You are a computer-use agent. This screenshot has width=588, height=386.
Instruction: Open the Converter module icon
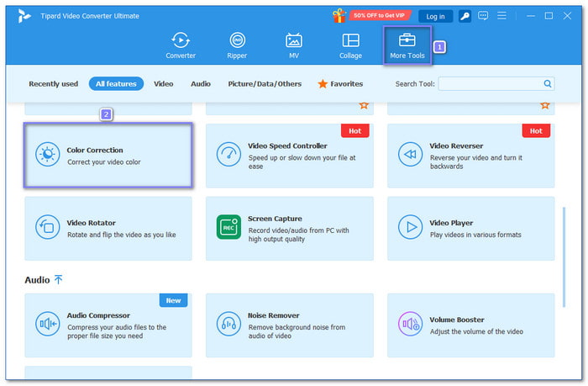click(x=181, y=40)
